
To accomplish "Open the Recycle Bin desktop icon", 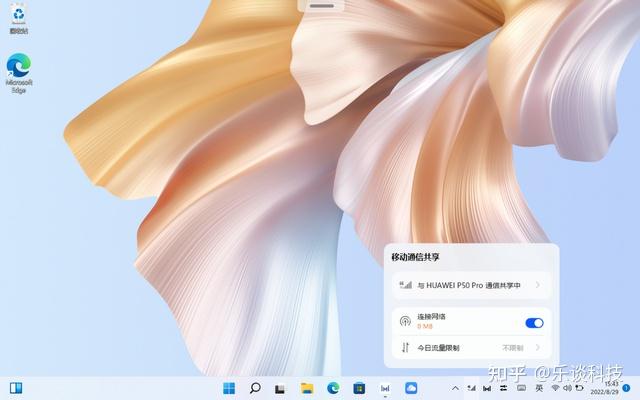I will click(19, 19).
